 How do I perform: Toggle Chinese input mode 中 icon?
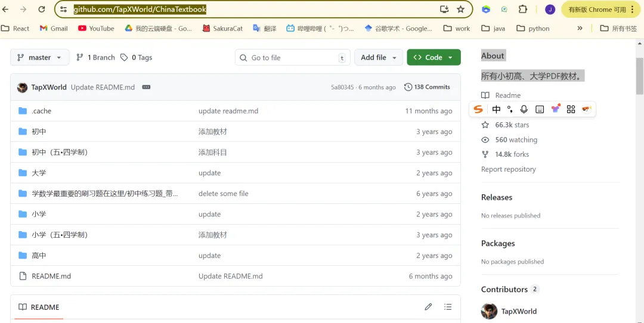point(497,109)
